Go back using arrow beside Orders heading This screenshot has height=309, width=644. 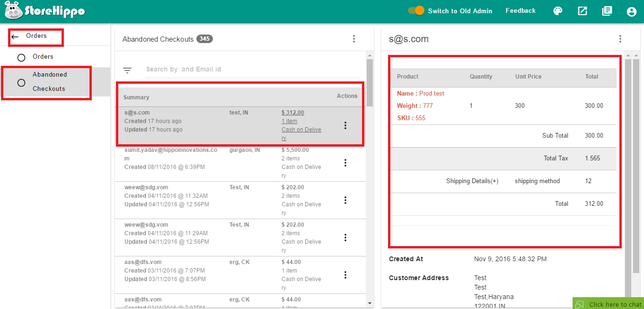point(15,36)
